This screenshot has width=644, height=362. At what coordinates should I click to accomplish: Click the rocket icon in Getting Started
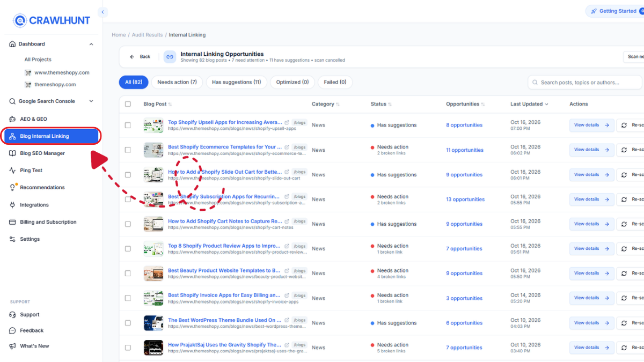pos(594,11)
